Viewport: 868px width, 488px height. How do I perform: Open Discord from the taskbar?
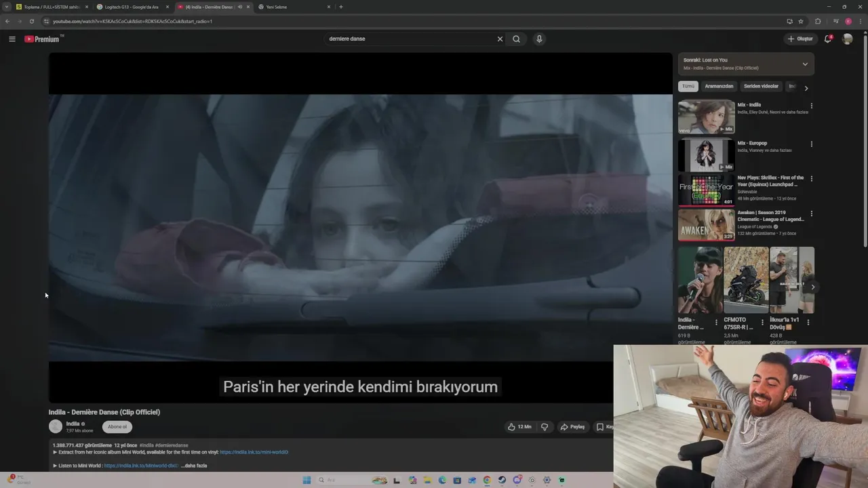click(517, 480)
